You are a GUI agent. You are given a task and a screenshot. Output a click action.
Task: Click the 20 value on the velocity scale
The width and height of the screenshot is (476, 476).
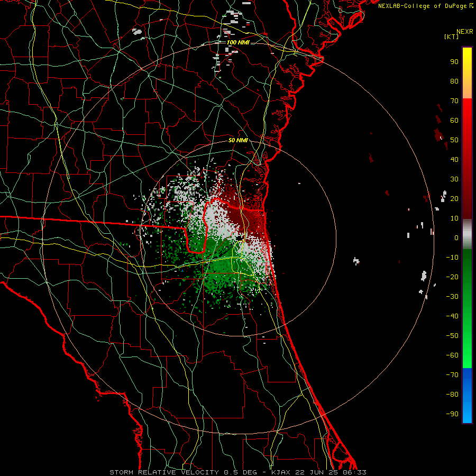(x=454, y=198)
